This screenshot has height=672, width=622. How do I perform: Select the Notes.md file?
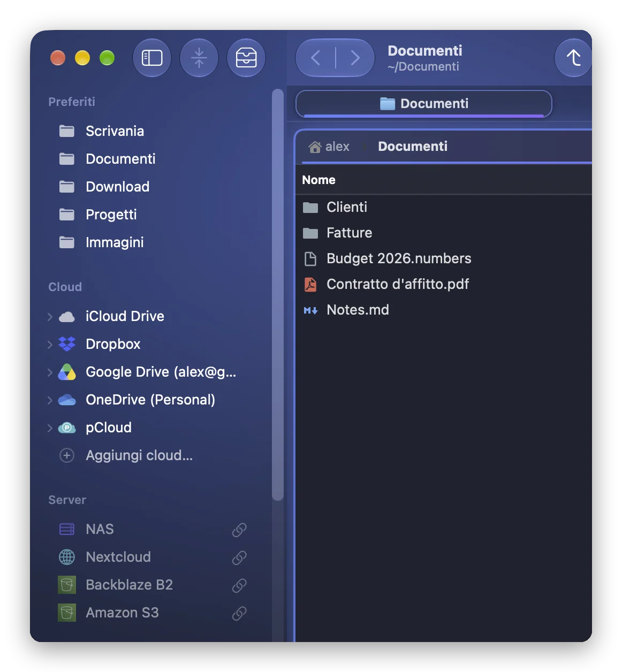444,310
